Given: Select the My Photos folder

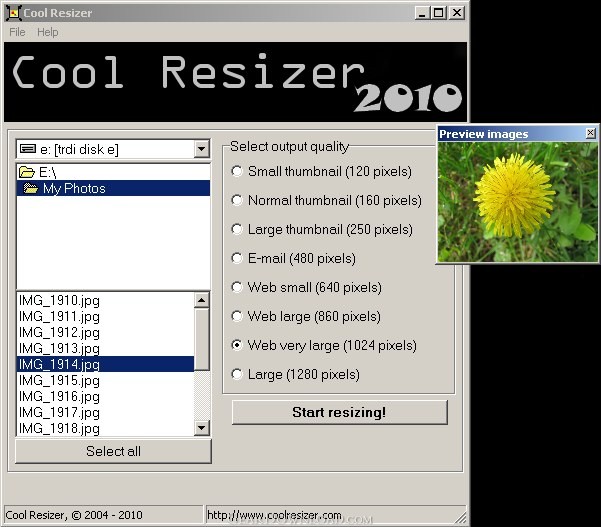Looking at the screenshot, I should pyautogui.click(x=113, y=188).
